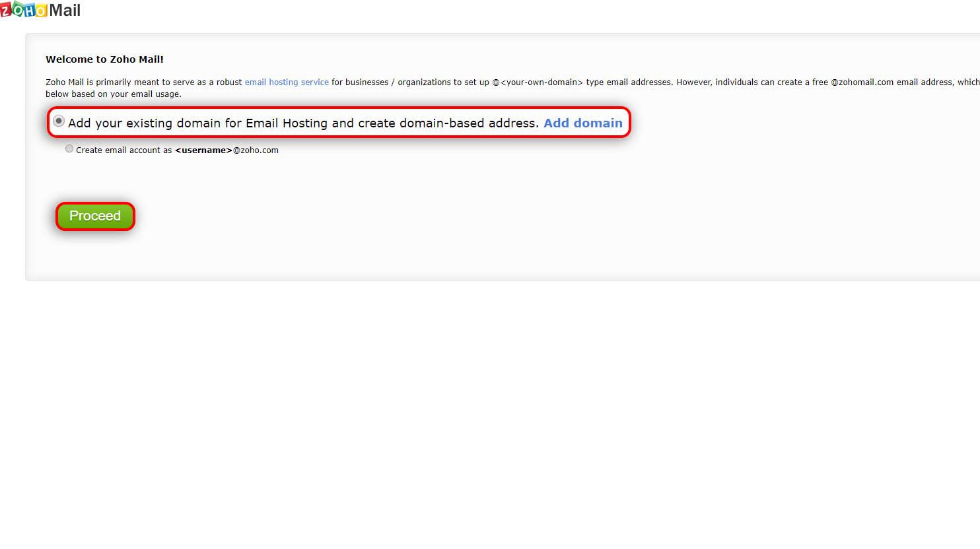
Task: Select the 'Add your existing domain' radio button
Action: click(x=59, y=121)
